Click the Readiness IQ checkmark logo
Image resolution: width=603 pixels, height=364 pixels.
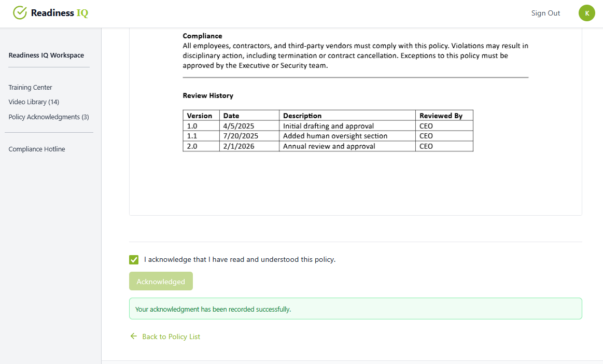point(20,12)
